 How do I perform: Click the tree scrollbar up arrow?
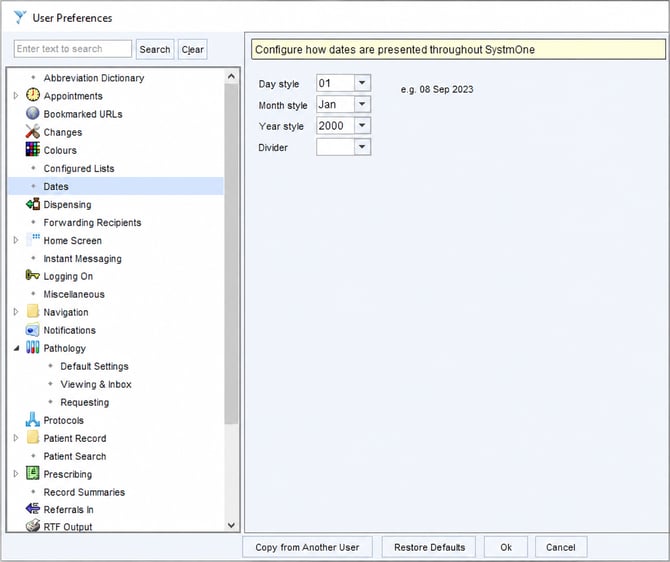[231, 77]
